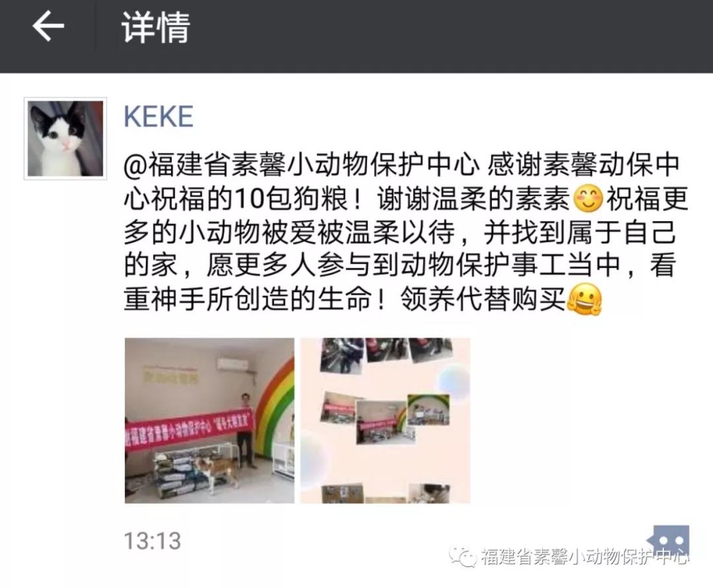The width and height of the screenshot is (713, 588).
Task: Click the blushing smile emoji in the post
Action: pyautogui.click(x=588, y=199)
